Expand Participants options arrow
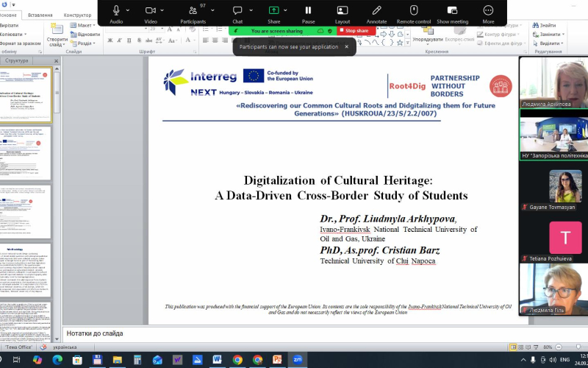 click(212, 10)
